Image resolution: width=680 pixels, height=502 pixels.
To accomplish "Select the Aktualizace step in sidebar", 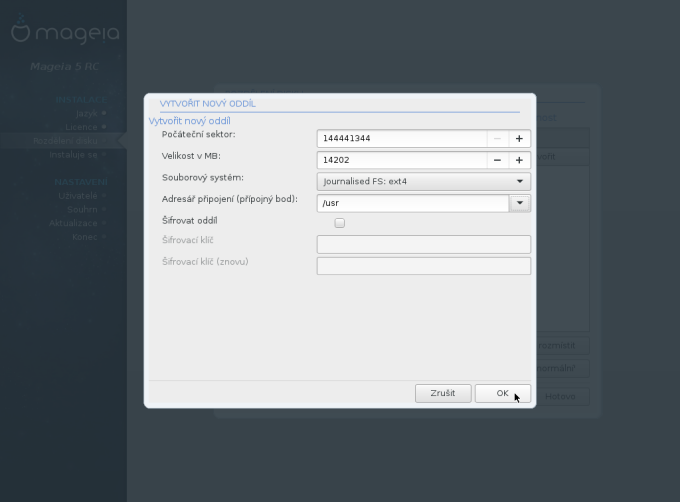I will 73,223.
